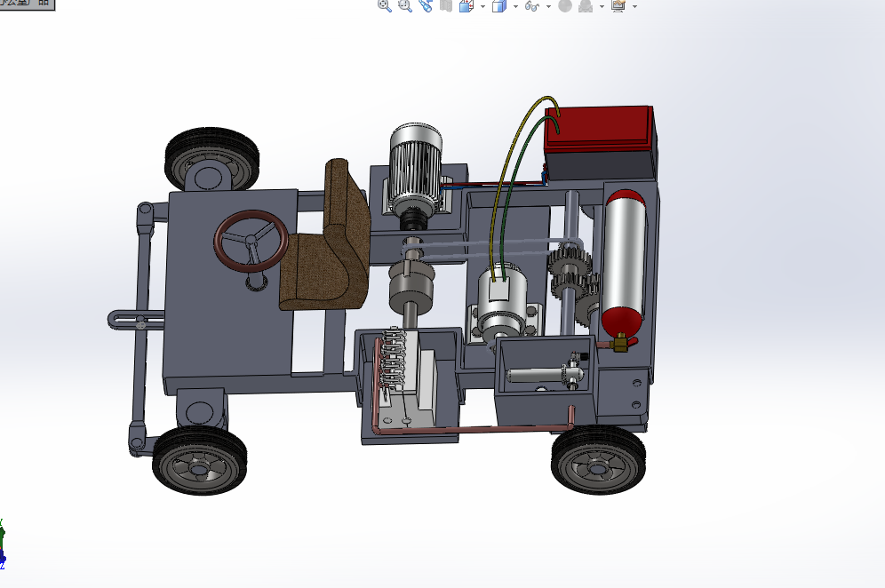Expand the Hide/Show Items dropdown arrow

tap(548, 6)
